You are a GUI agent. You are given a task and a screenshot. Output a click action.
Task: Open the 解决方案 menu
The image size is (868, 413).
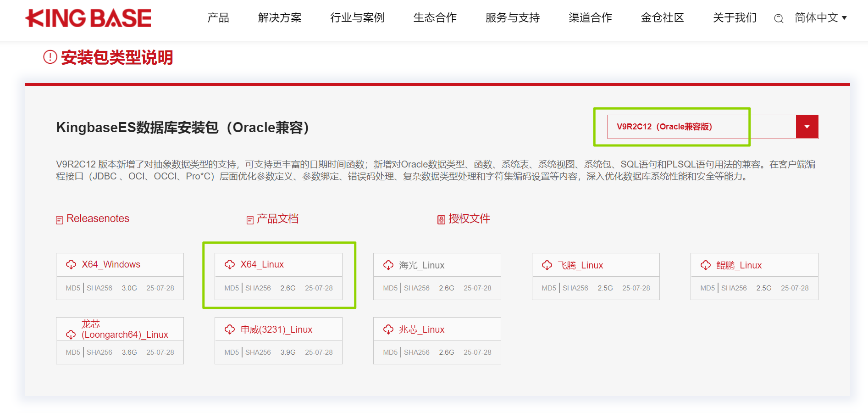(280, 18)
